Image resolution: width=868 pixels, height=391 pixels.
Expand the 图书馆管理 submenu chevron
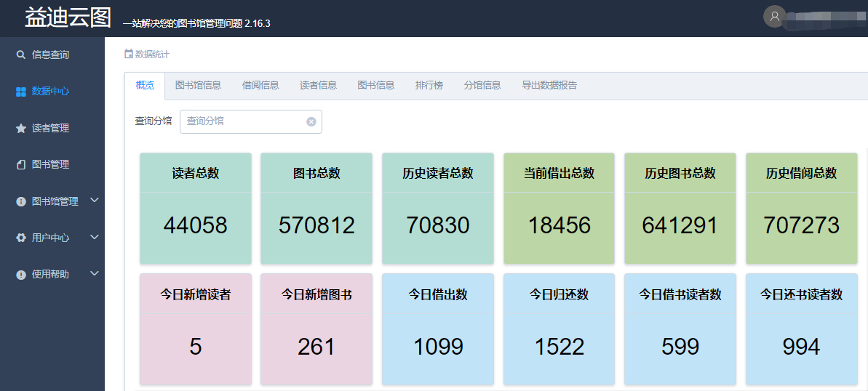[x=94, y=201]
